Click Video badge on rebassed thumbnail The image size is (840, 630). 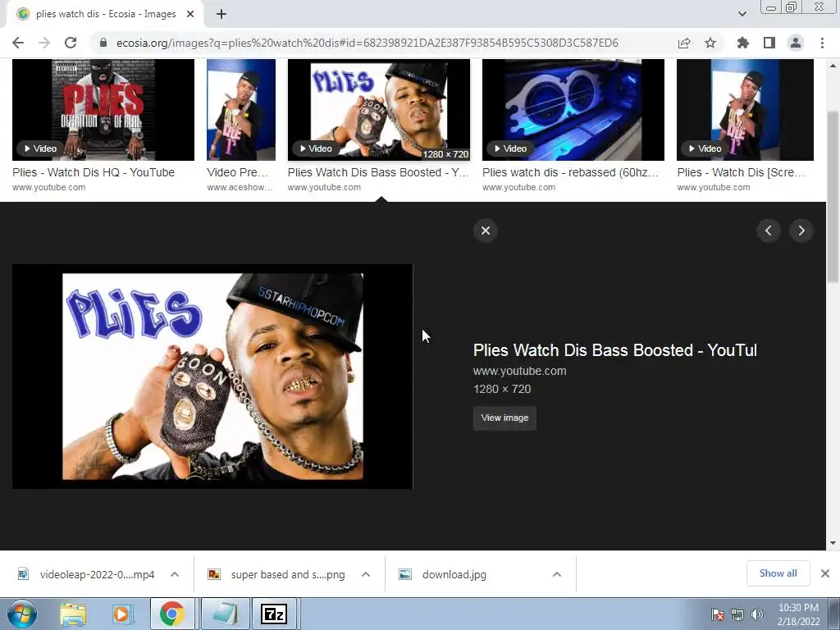[x=510, y=148]
